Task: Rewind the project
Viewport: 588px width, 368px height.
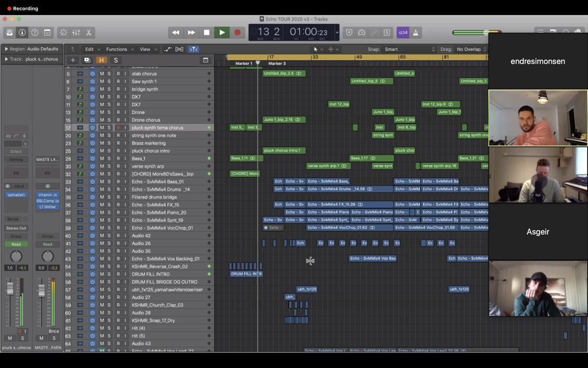Action: coord(175,33)
